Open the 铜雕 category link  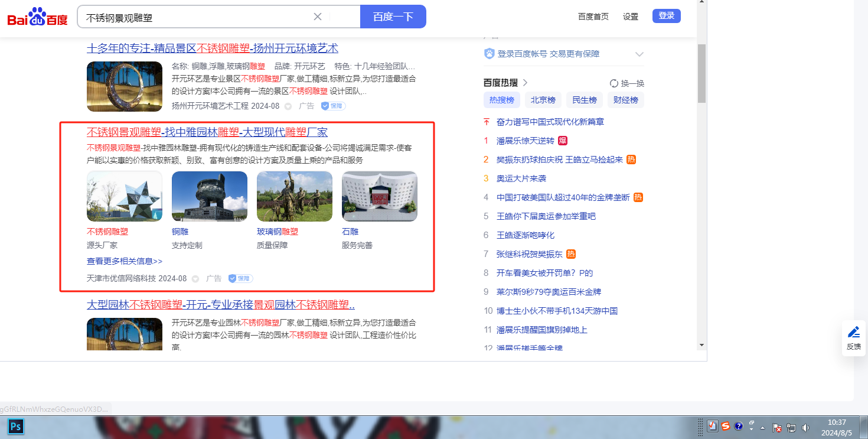(180, 232)
